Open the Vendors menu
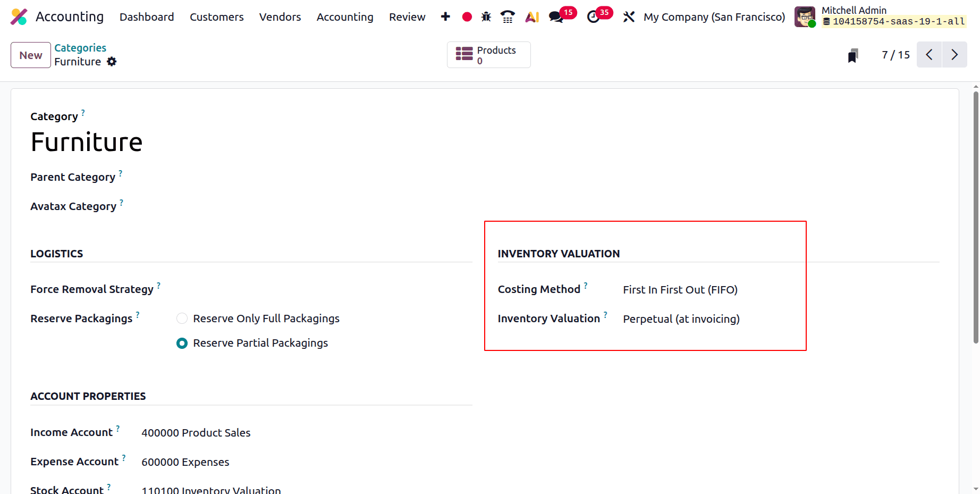Viewport: 980px width, 494px height. (x=280, y=17)
